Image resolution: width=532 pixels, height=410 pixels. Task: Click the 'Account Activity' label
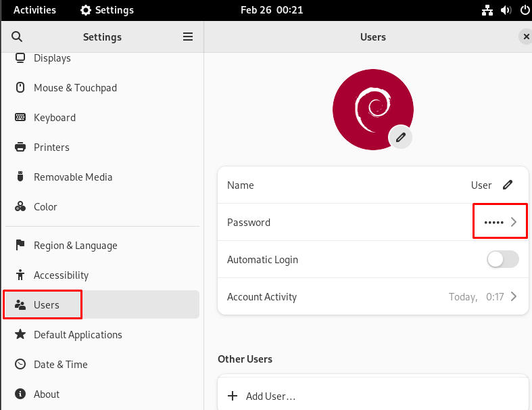262,297
